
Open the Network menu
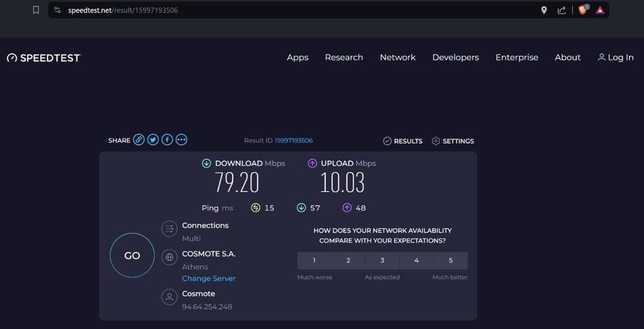pos(398,58)
